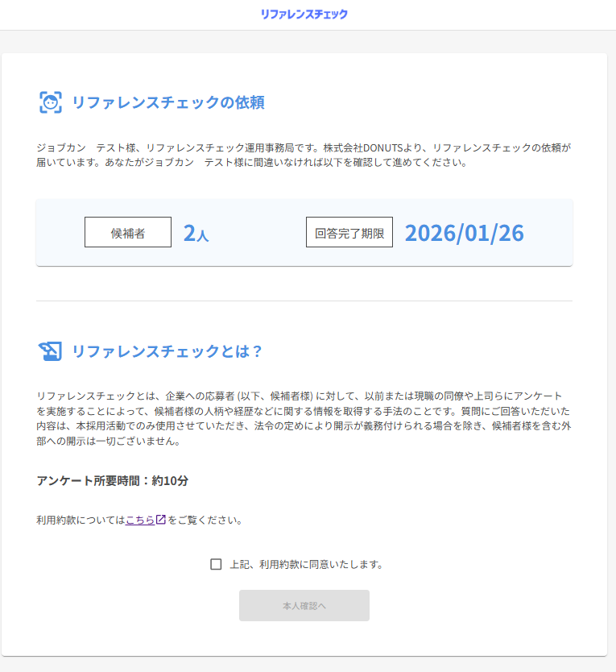Click the リファレンスチェックの依頼 heading text
Viewport: 616px width, 672px height.
[x=168, y=102]
